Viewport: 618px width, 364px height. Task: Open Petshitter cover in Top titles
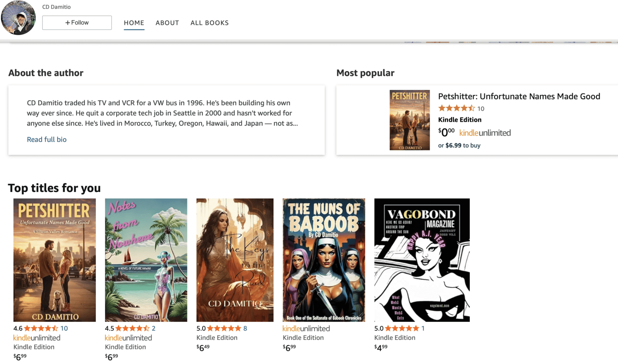(x=55, y=260)
